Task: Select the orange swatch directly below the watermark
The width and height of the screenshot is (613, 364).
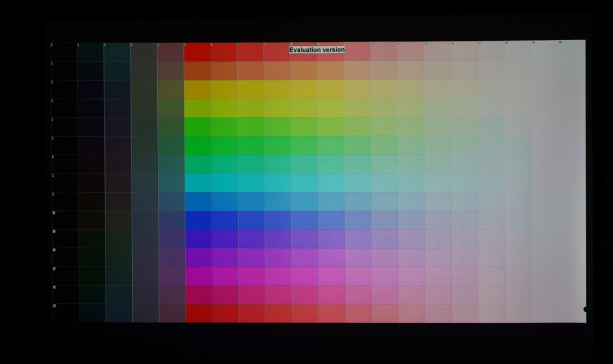Action: click(304, 71)
